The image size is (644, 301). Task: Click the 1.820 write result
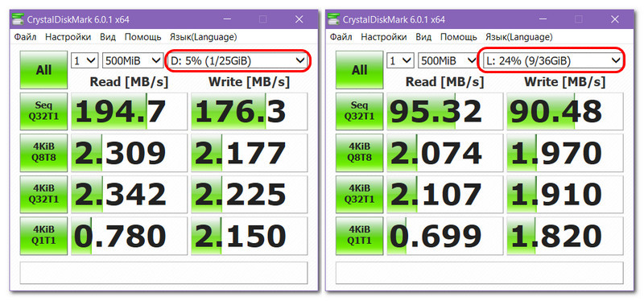coord(565,235)
